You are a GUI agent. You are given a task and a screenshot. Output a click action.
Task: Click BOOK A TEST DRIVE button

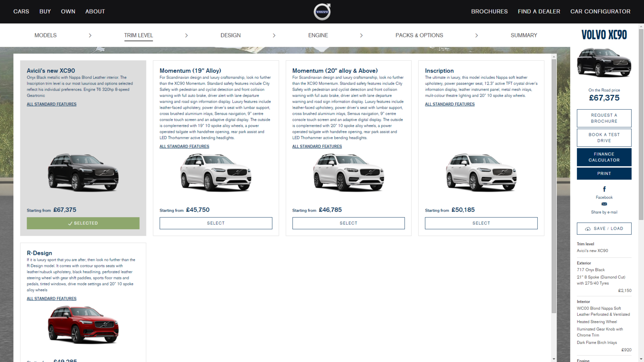pos(604,138)
